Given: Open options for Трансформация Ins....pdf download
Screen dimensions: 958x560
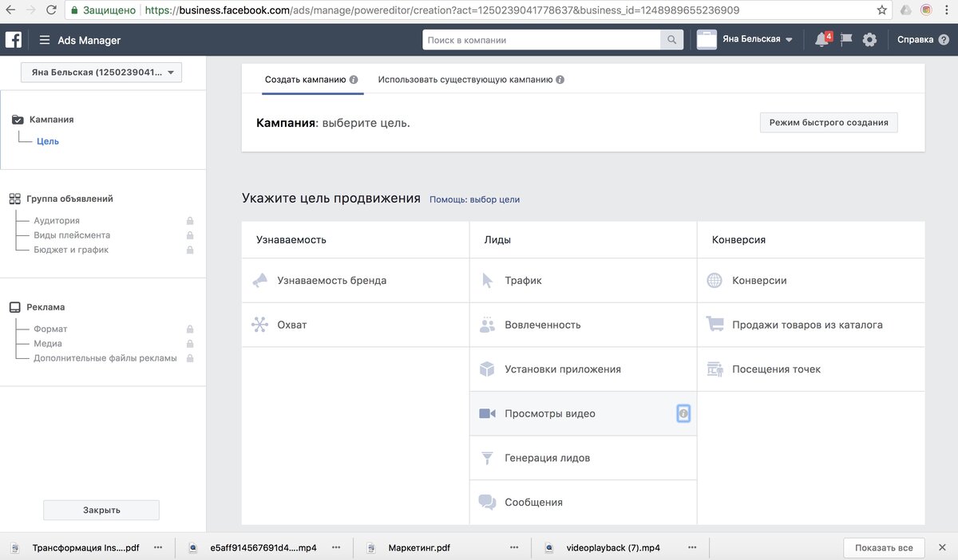Looking at the screenshot, I should (x=158, y=548).
